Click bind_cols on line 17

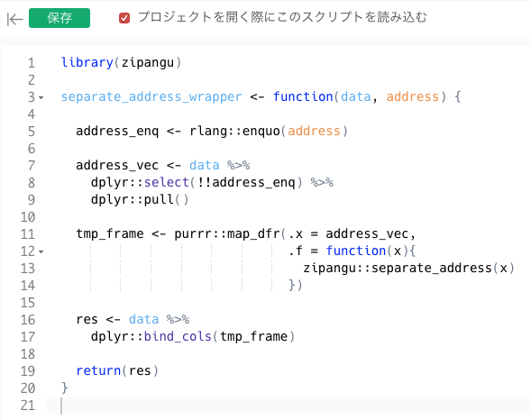(178, 337)
